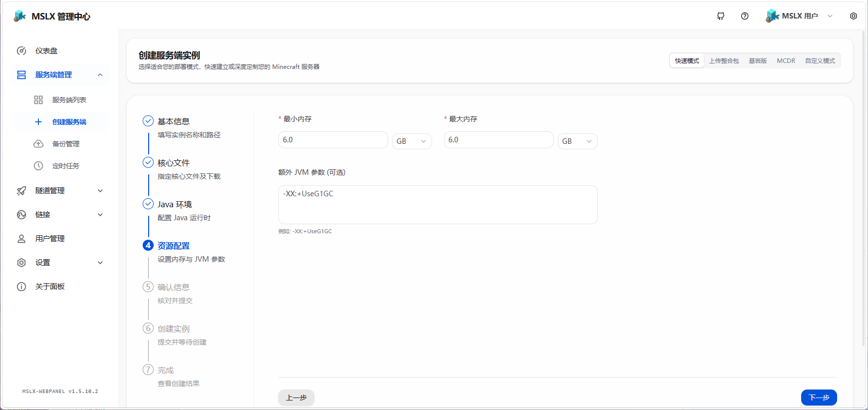Image resolution: width=868 pixels, height=410 pixels.
Task: Open 服务端列表 in the sidebar
Action: [60, 100]
